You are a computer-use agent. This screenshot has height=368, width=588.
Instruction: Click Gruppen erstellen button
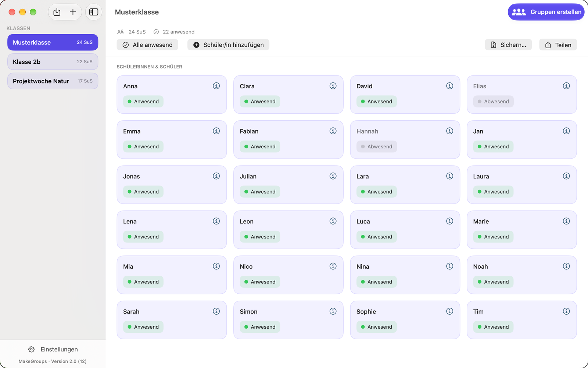[546, 12]
